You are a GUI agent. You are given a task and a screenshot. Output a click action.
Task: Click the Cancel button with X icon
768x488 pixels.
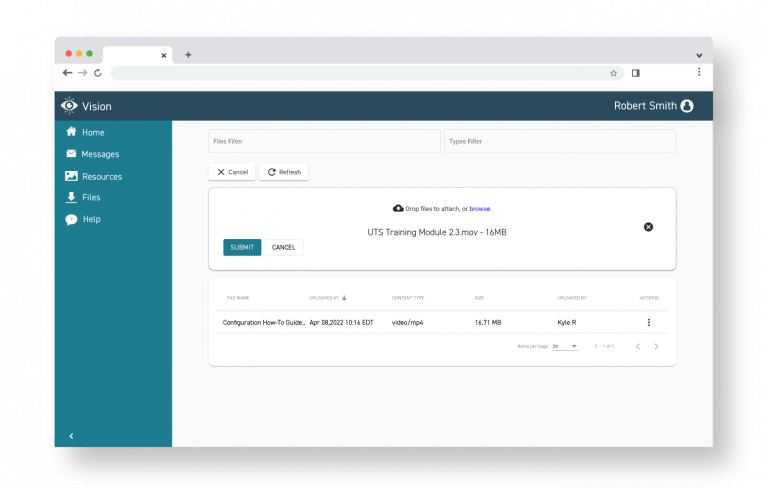coord(232,172)
